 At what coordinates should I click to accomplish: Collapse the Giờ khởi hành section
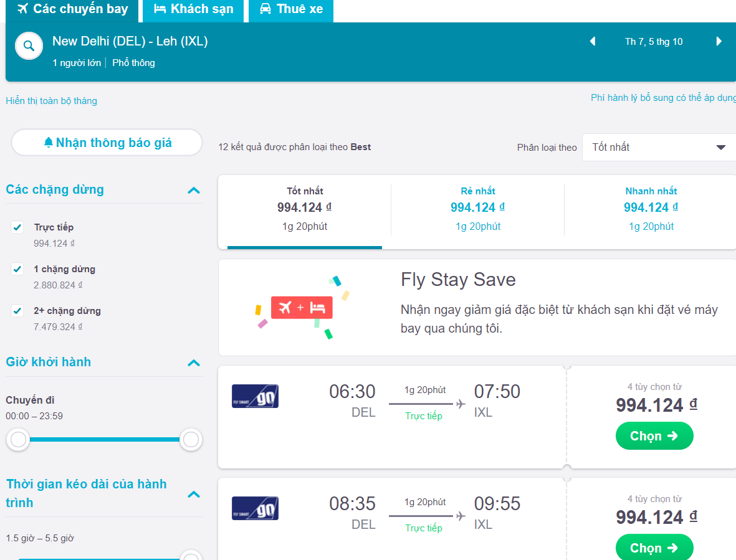pyautogui.click(x=194, y=363)
